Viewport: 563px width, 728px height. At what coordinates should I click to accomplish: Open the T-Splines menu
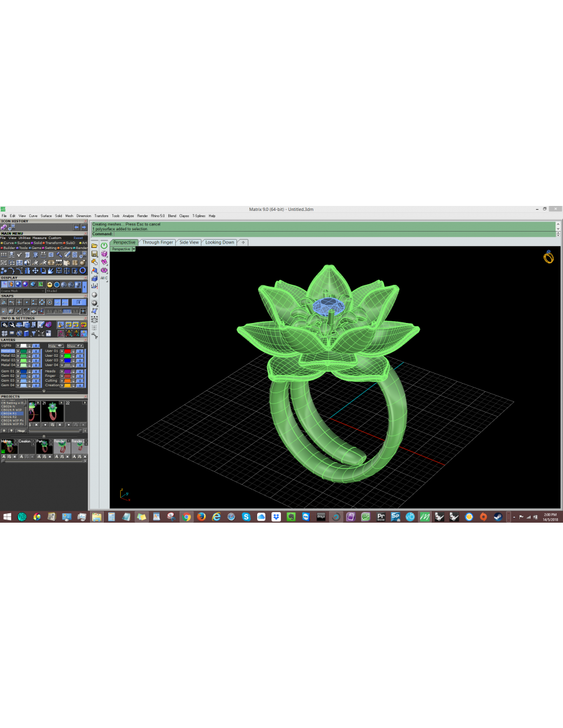click(199, 216)
